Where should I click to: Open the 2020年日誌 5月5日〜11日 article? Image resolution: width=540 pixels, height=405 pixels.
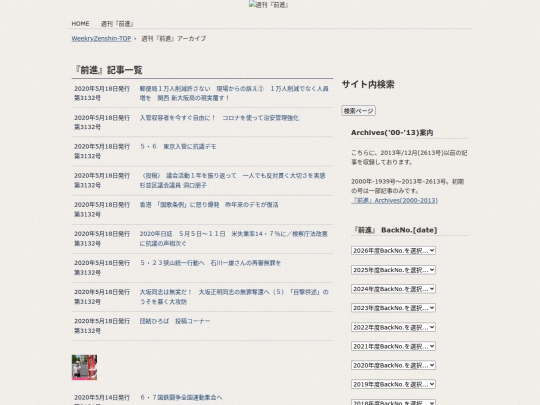click(x=233, y=239)
